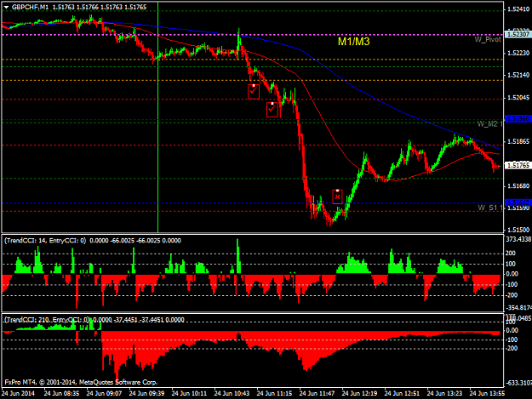Image resolution: width=532 pixels, height=399 pixels.
Task: Click the 1.51680 price axis label
Action: click(518, 186)
